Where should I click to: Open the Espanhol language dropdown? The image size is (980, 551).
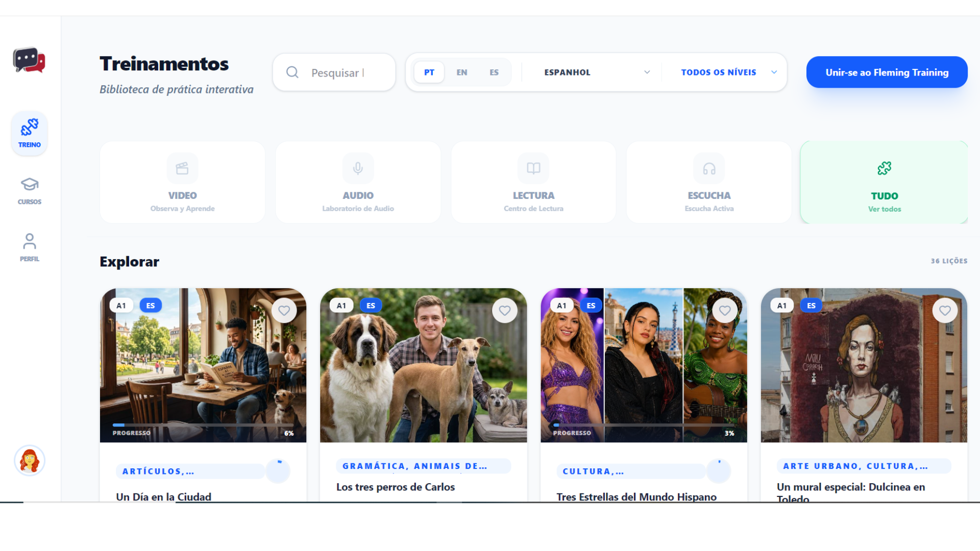tap(597, 72)
